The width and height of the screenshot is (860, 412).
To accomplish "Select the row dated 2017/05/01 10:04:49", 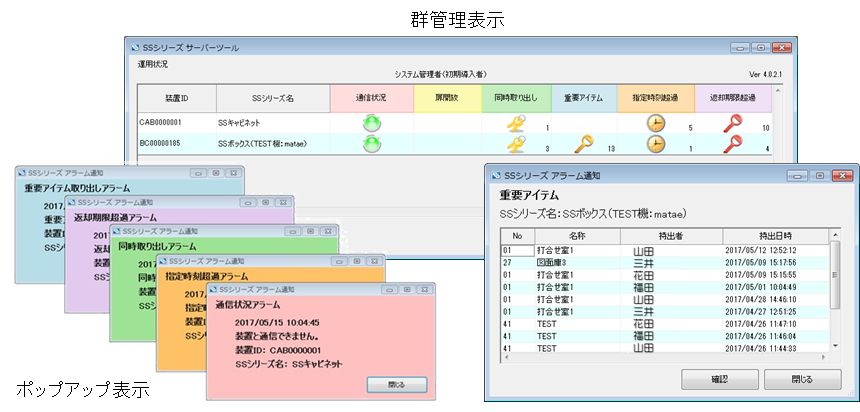I will [664, 287].
